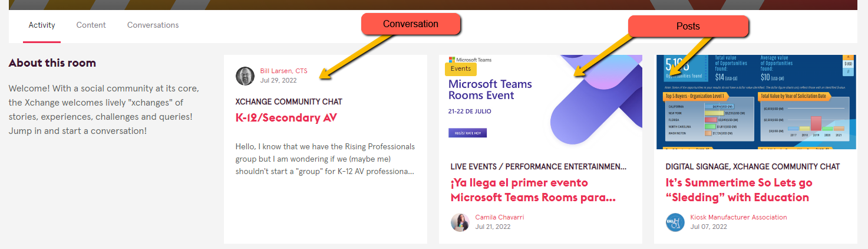Click the Jul 07, 2022 date
Viewport: 868px width, 249px height.
[x=708, y=227]
